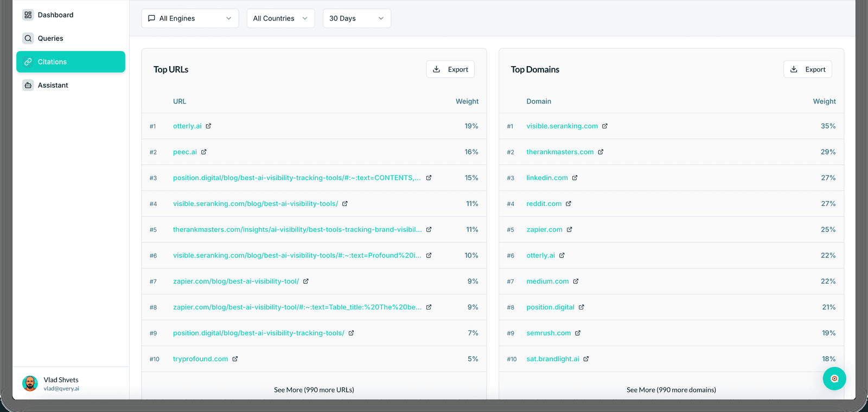Open the Dashboard page in the sidebar
868x412 pixels.
[71, 15]
